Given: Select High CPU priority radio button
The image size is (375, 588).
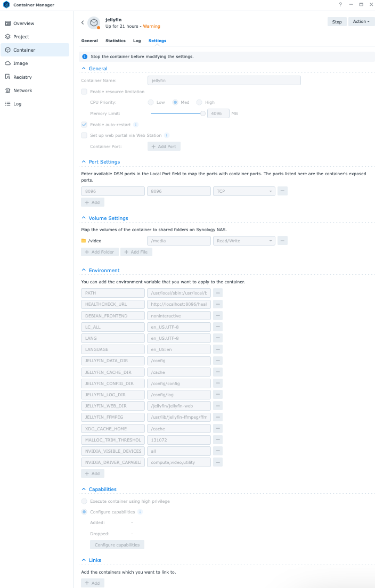Looking at the screenshot, I should [x=199, y=102].
